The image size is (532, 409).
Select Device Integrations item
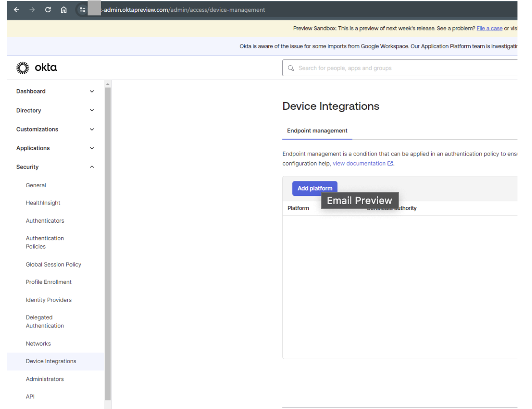coord(56,361)
